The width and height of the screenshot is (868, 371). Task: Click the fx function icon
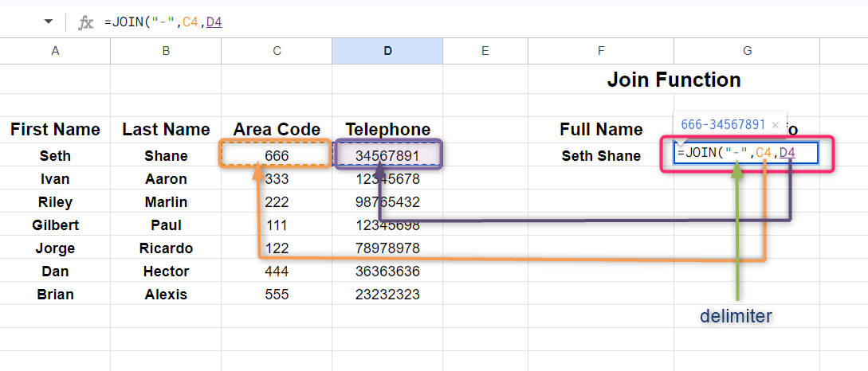point(85,22)
